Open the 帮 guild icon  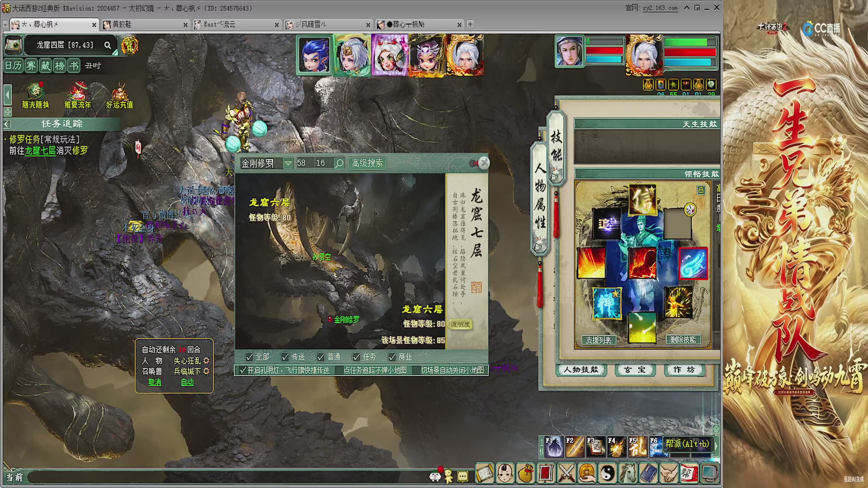coord(689,474)
